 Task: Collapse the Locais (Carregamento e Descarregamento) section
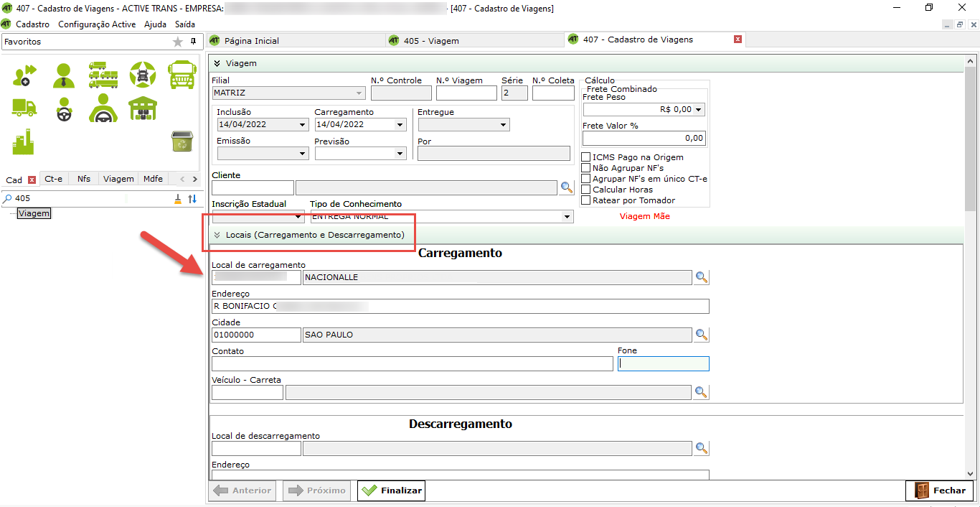tap(217, 235)
